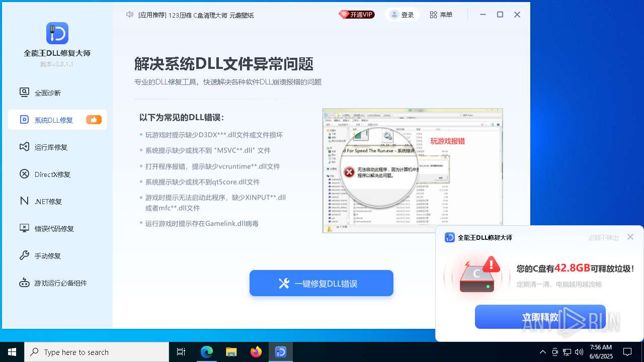Viewport: 644px width, 362px height.
Task: Open the C盘清理大师 link
Action: (210, 15)
